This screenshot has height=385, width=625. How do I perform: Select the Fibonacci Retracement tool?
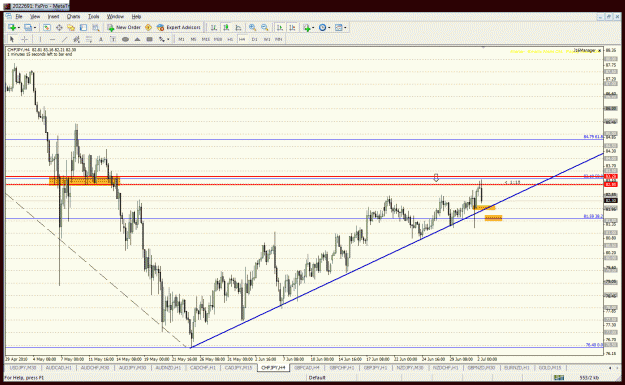(x=89, y=39)
